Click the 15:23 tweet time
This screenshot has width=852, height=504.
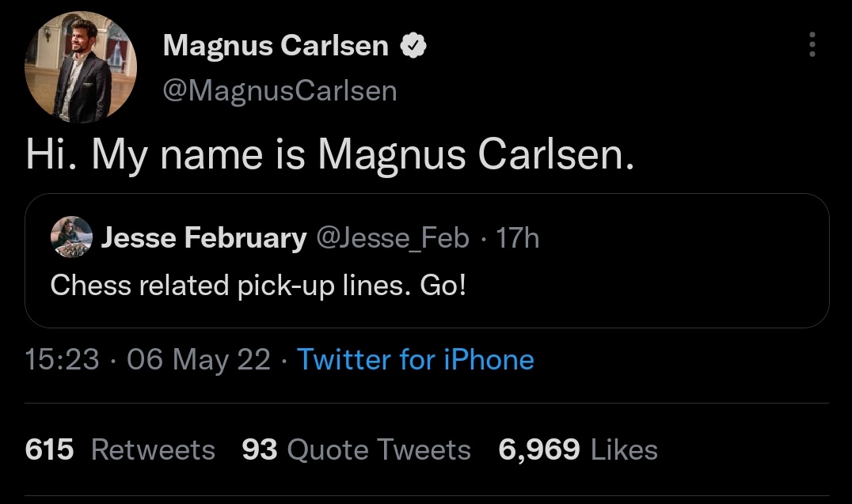coord(63,360)
